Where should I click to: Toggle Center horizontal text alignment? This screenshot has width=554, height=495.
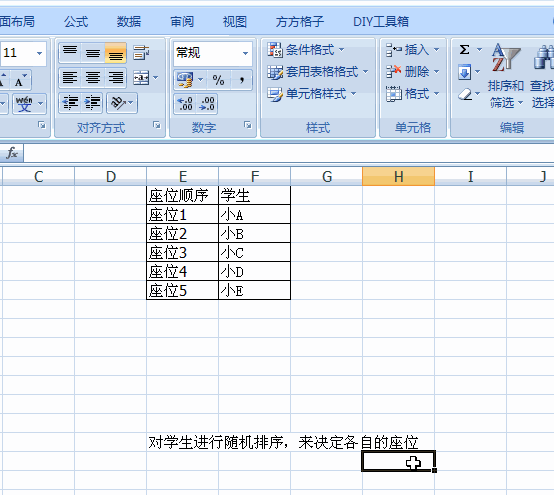click(x=93, y=77)
